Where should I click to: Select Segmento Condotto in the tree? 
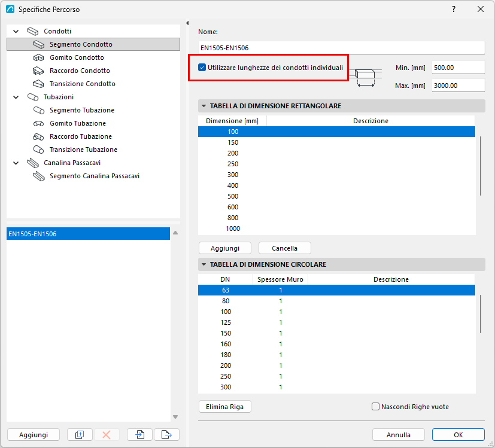(x=93, y=44)
